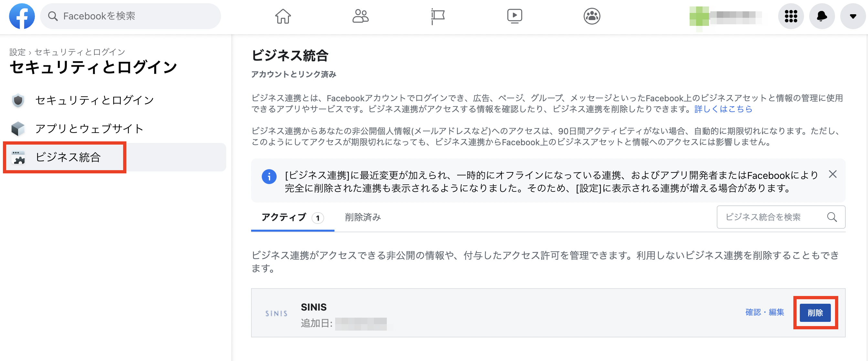This screenshot has height=361, width=868.
Task: Expand the account dropdown arrow
Action: point(853,16)
